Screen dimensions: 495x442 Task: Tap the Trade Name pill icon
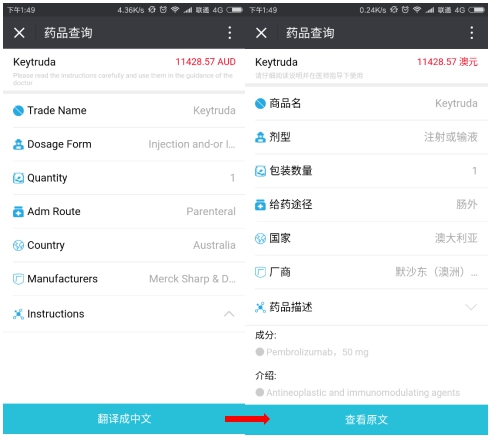(x=18, y=110)
